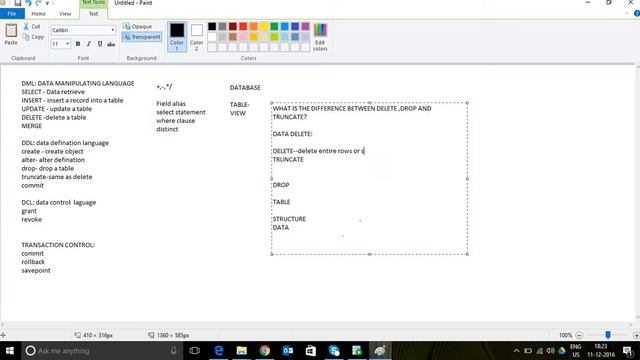Click Save icon in quick access toolbar

[18, 3]
